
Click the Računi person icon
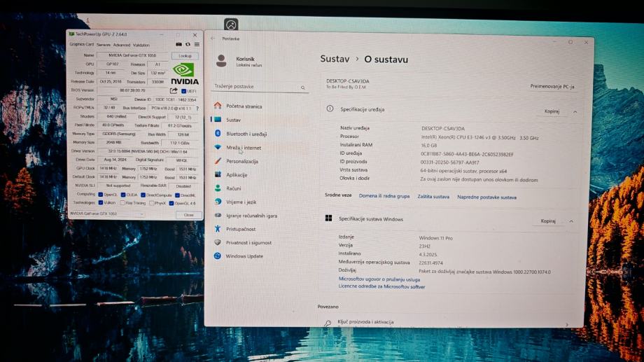pos(218,188)
